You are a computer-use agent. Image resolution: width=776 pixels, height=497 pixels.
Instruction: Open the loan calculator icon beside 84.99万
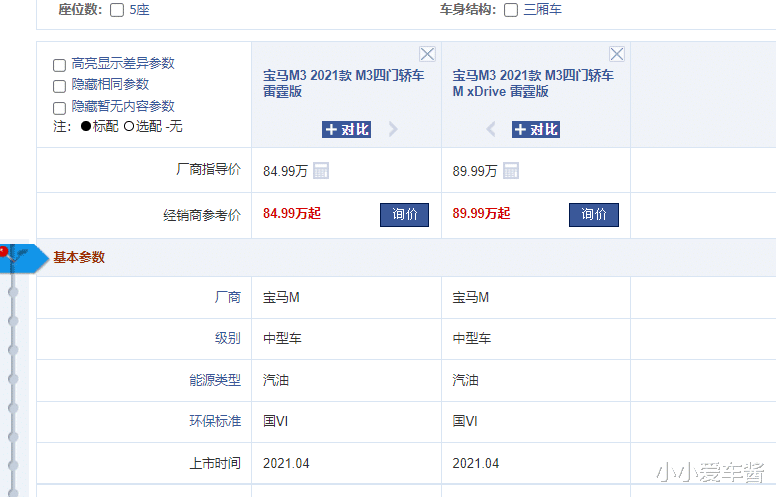(x=321, y=171)
